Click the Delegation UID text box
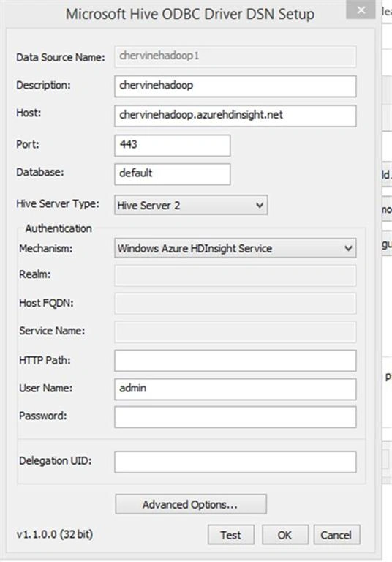 coord(235,462)
